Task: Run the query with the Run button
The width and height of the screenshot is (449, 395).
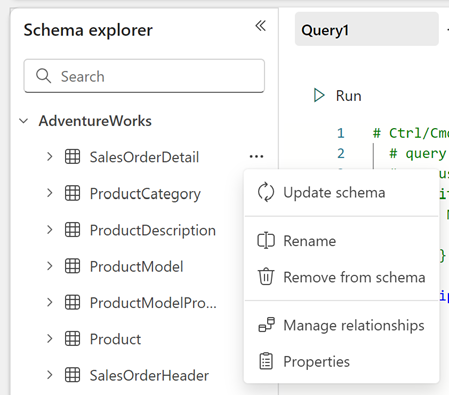Action: click(x=337, y=96)
